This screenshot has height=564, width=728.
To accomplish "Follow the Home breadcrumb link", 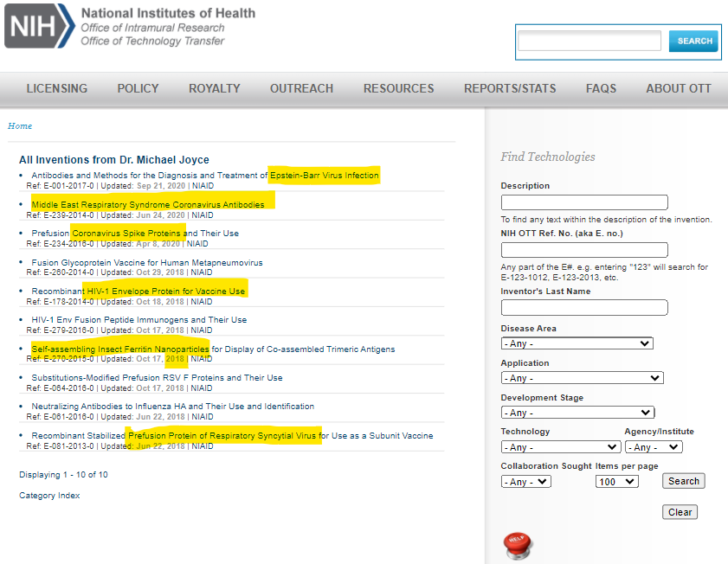I will (20, 126).
